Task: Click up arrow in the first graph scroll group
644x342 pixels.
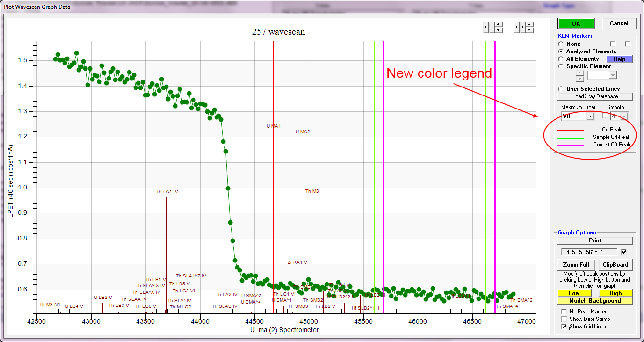Action: coord(499,24)
